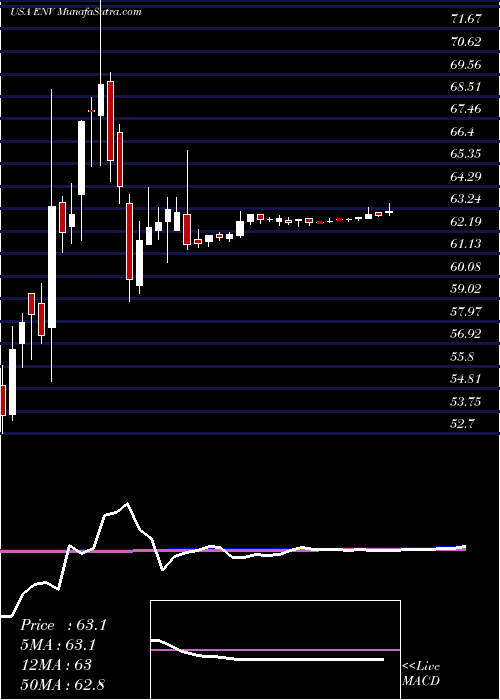
Task: Click the 69.56 price axis label
Action: coord(466,64)
